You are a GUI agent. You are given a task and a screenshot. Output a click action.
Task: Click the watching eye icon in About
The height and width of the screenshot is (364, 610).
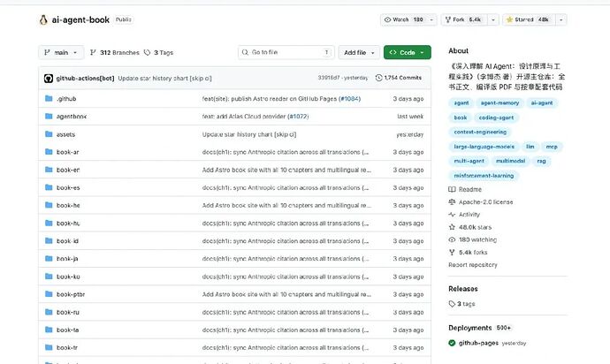(x=452, y=239)
